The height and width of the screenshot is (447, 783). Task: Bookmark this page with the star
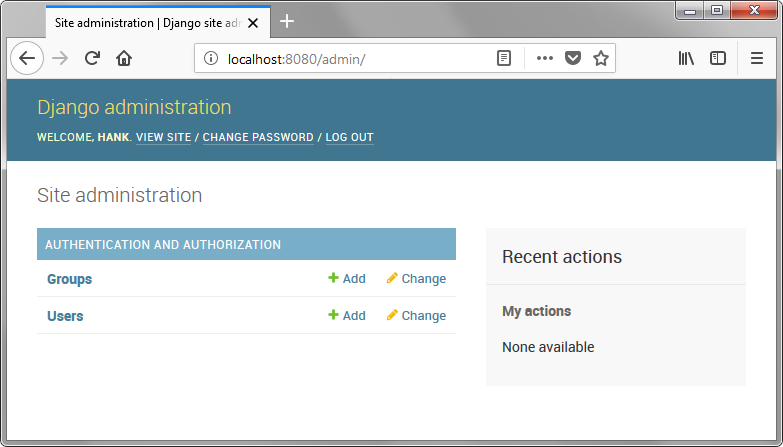[x=601, y=58]
